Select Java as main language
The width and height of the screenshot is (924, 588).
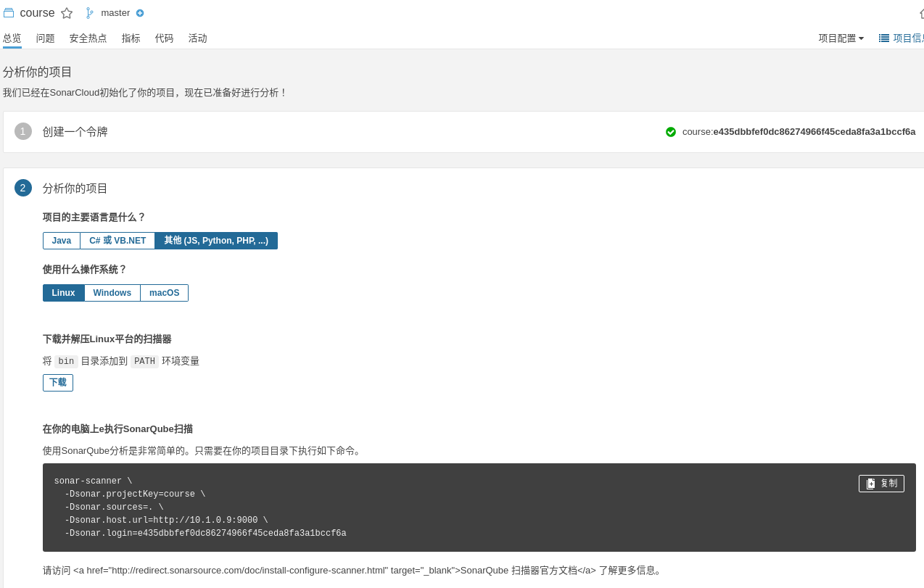[x=62, y=241]
